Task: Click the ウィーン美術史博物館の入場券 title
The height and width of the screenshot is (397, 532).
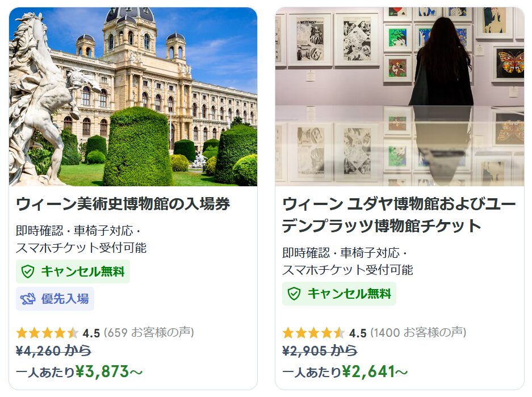Action: [123, 204]
